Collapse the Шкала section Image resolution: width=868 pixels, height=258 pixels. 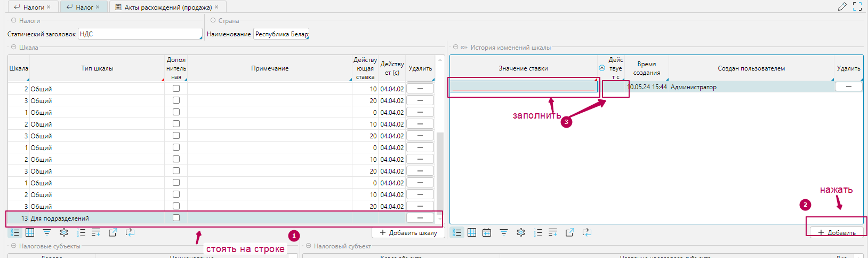(14, 47)
